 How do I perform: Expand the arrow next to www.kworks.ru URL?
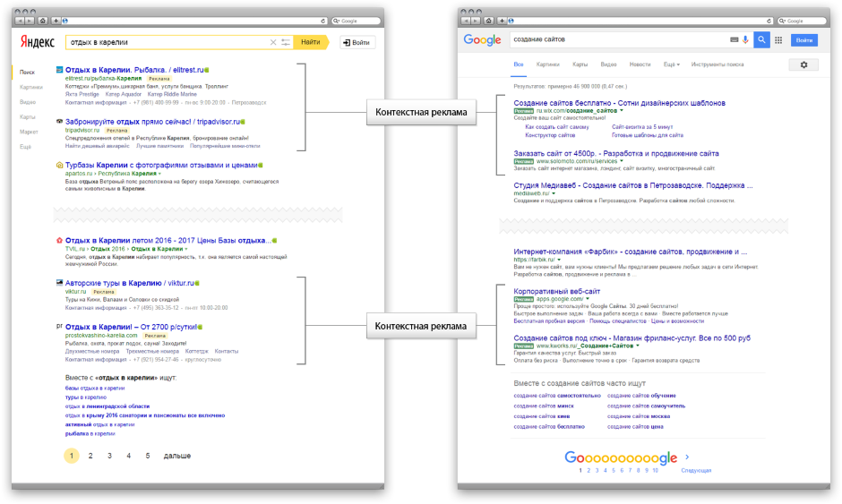coord(638,346)
